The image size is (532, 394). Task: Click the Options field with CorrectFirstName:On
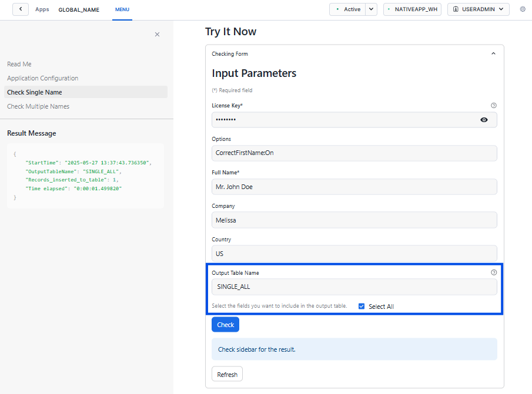[354, 153]
